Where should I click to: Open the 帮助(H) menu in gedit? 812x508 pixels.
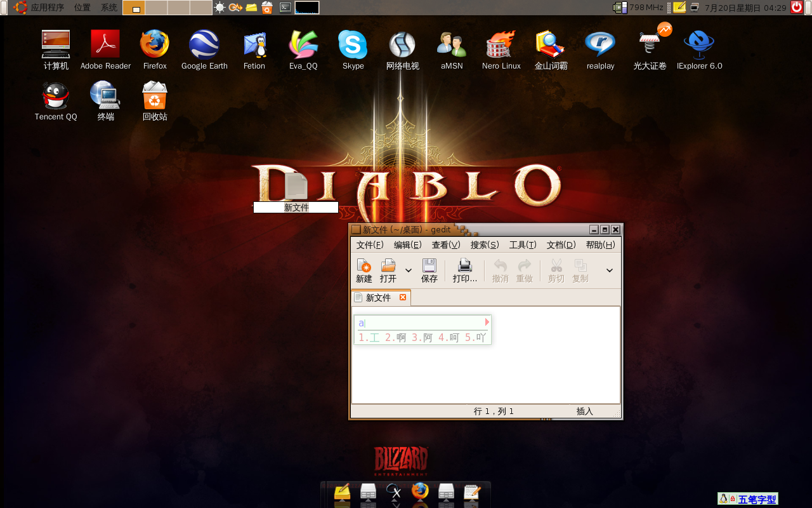[x=600, y=245]
